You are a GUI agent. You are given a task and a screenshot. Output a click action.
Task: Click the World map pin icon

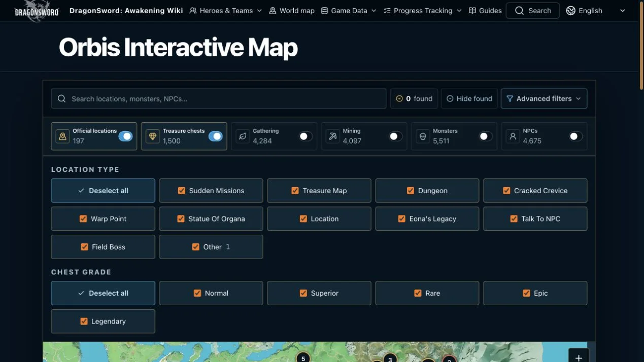tap(273, 11)
